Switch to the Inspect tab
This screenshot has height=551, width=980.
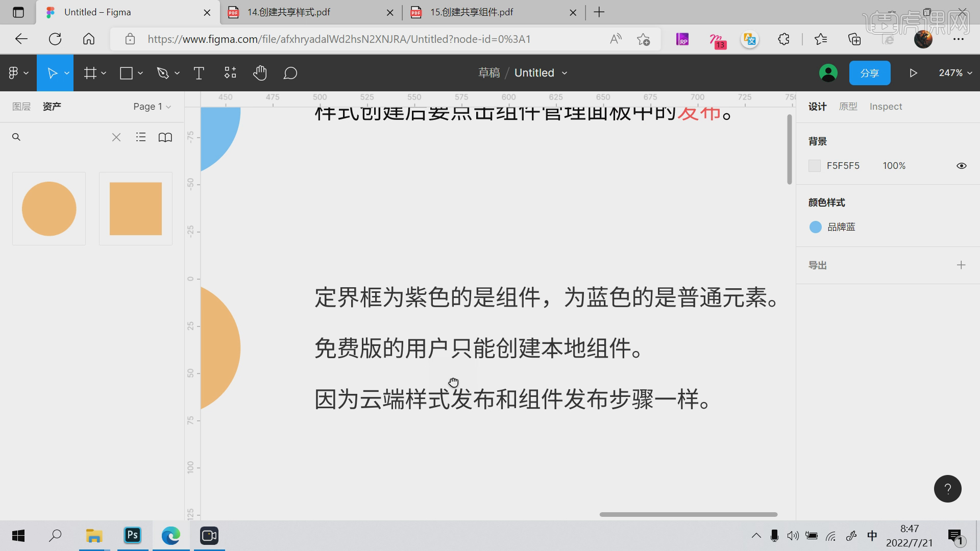(886, 106)
